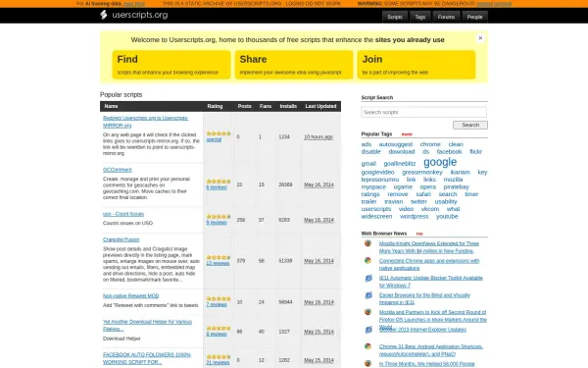Screen dimensions: 588x368
Task: Select the 'ads' tag
Action: [366, 144]
